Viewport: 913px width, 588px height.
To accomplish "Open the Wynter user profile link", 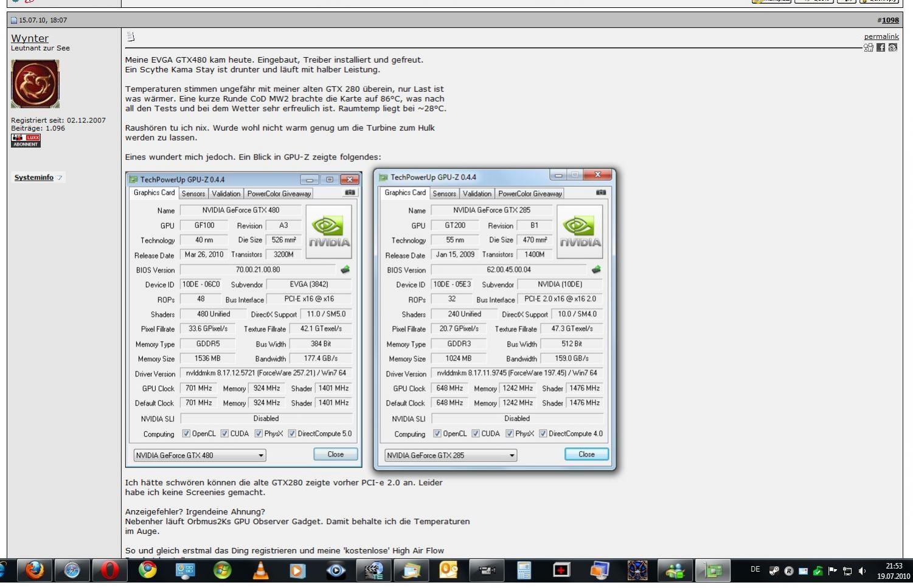I will tap(30, 38).
